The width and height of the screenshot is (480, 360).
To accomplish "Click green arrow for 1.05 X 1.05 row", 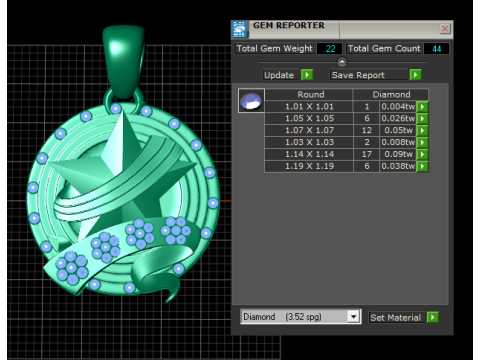I will tap(422, 119).
